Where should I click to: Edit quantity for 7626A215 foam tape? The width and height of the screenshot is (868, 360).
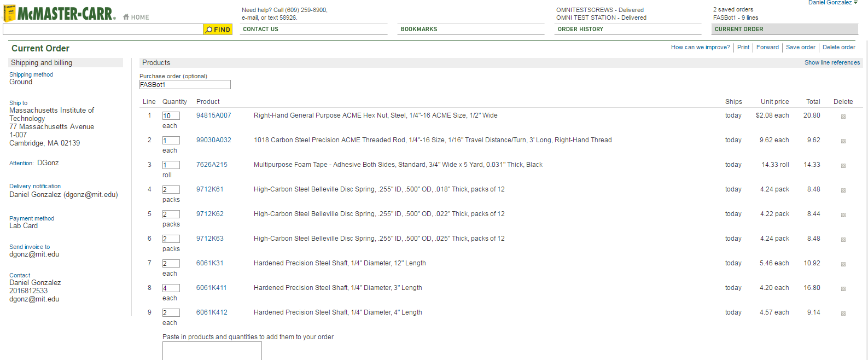[171, 165]
